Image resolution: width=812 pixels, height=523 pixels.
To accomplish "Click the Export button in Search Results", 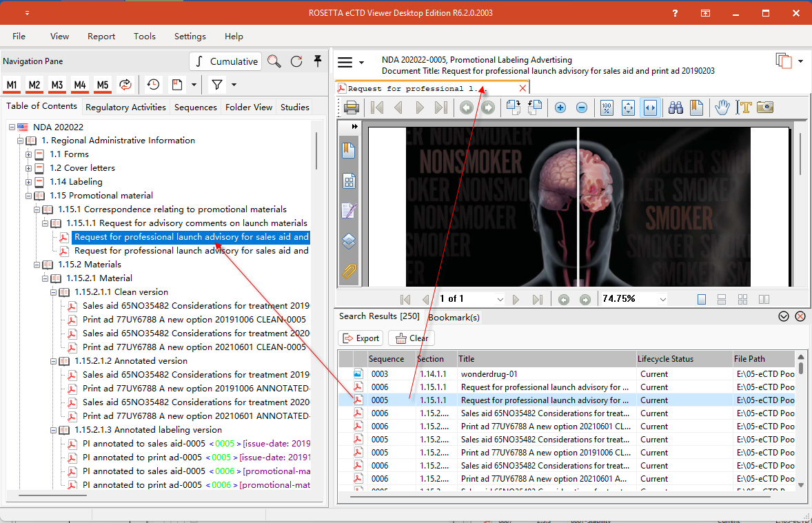I will pos(361,338).
